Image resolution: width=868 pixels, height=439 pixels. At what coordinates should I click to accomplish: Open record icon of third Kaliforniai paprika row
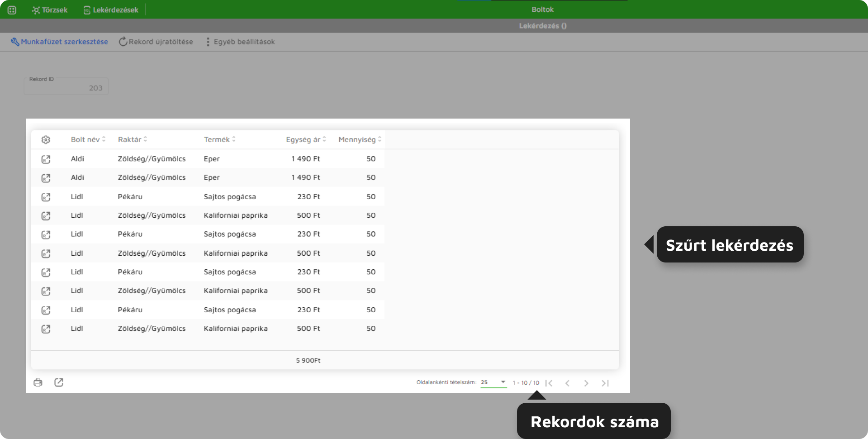click(x=46, y=291)
